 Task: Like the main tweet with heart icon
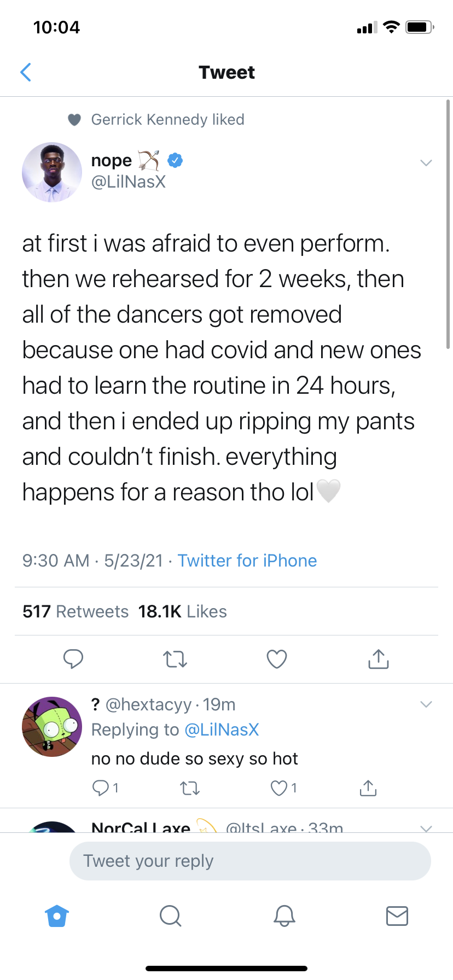[277, 659]
